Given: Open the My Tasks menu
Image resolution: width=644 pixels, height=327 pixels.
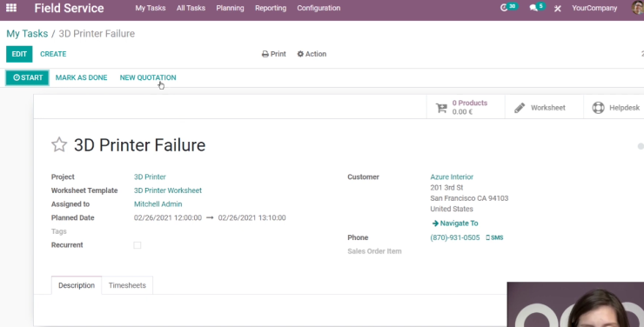Looking at the screenshot, I should coord(151,8).
